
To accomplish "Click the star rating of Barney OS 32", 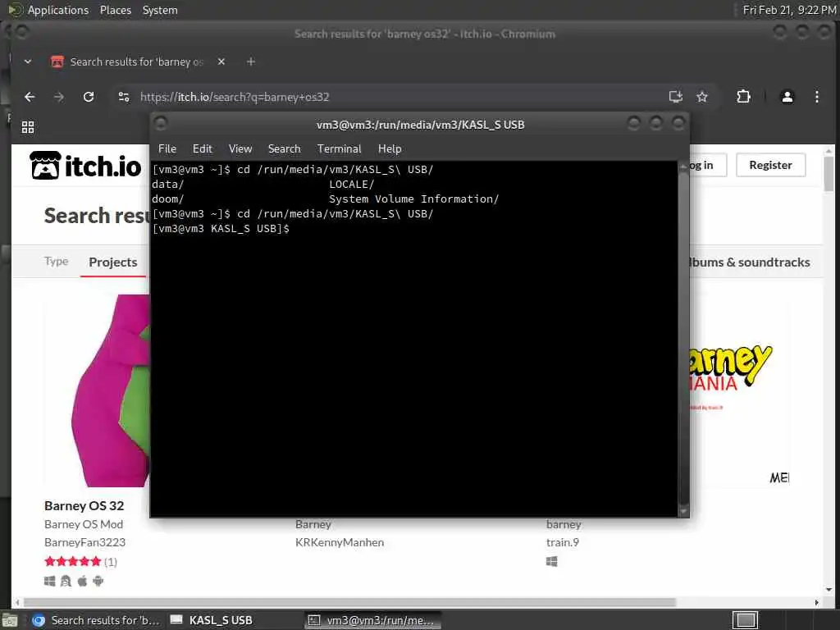I will click(x=73, y=561).
